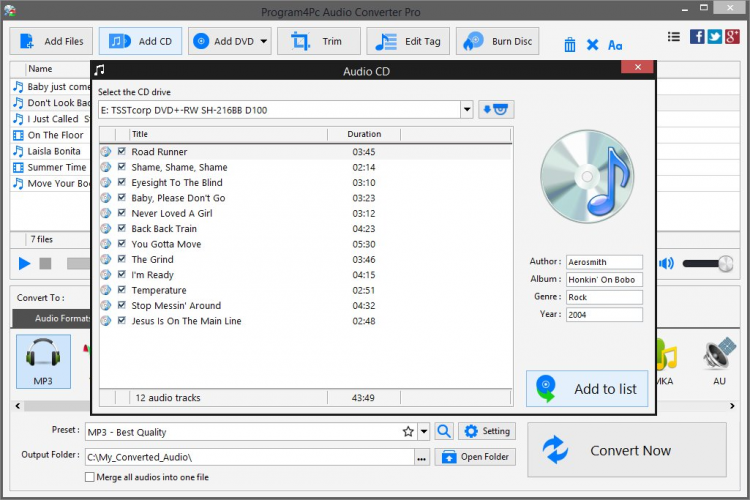Uncheck Eyesight To The Blind checkbox
Viewport: 750px width, 500px height.
coord(121,182)
